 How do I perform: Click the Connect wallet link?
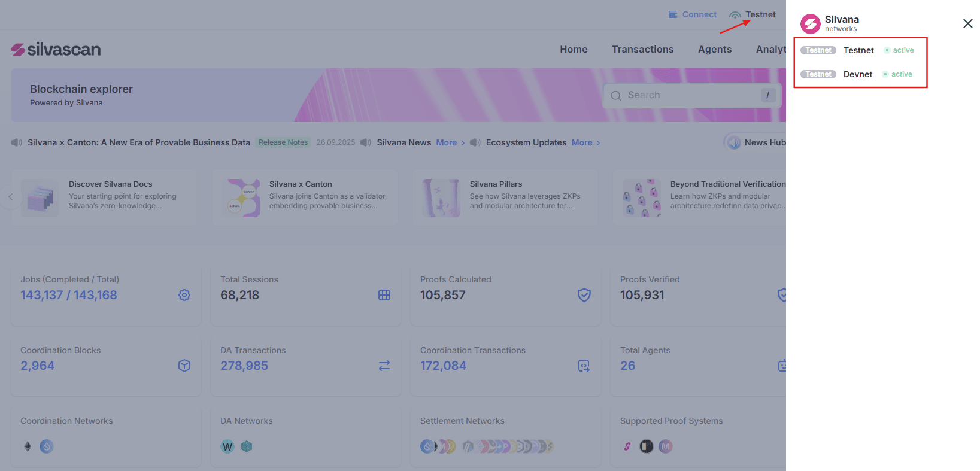pos(693,14)
